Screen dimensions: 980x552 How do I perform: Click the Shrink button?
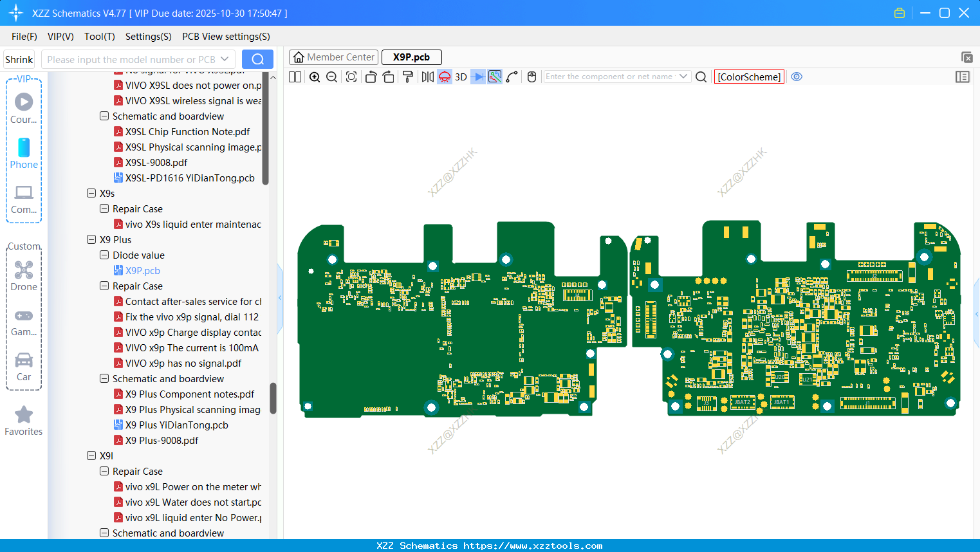(19, 59)
